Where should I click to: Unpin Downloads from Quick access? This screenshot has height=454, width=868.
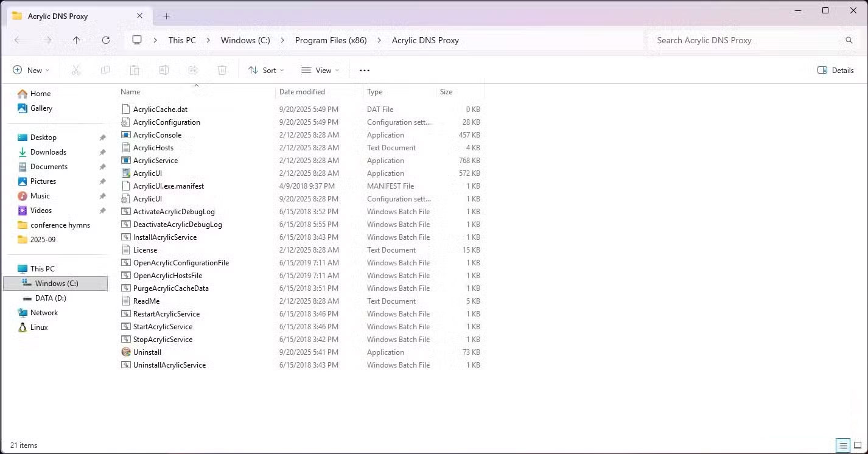pyautogui.click(x=103, y=152)
